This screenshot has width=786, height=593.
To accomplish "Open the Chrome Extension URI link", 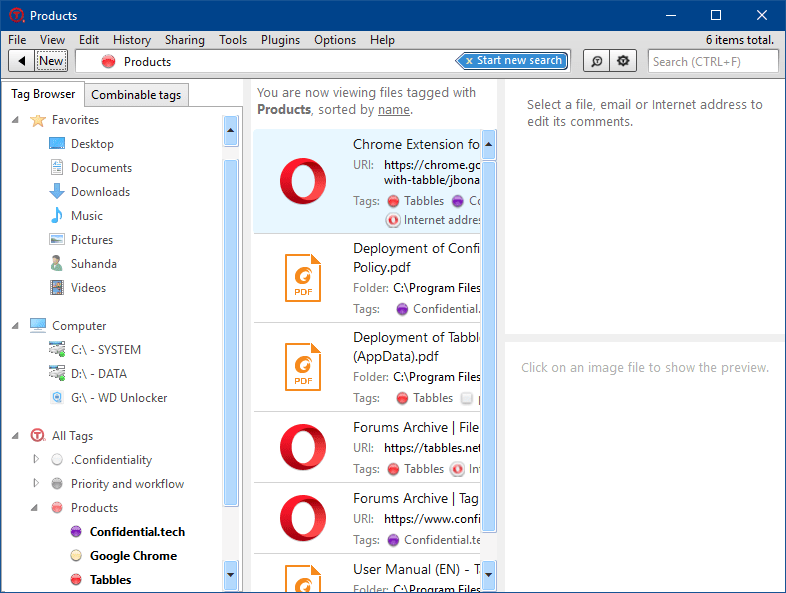I will pos(432,172).
